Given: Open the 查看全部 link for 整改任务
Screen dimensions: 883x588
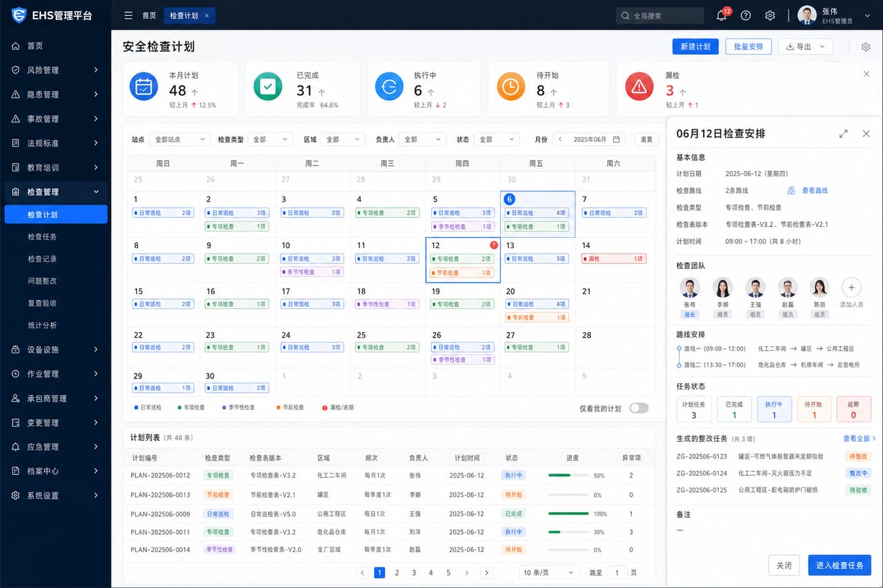Looking at the screenshot, I should [859, 438].
